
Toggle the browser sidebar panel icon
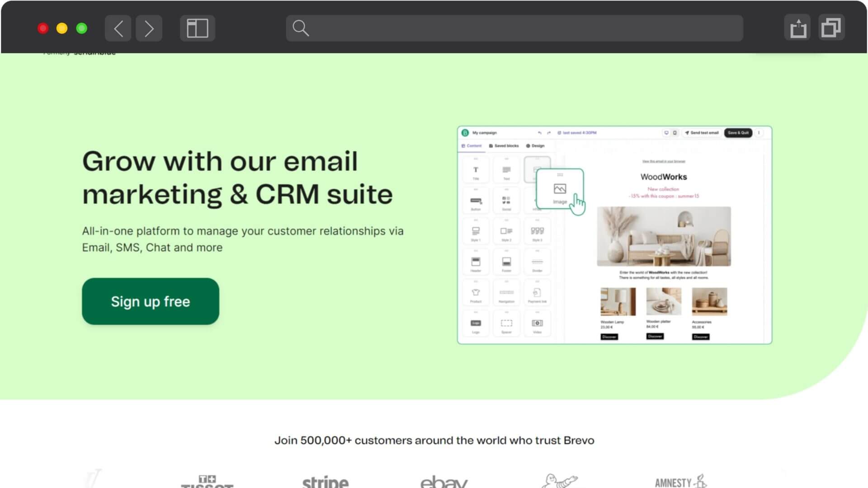pyautogui.click(x=198, y=28)
